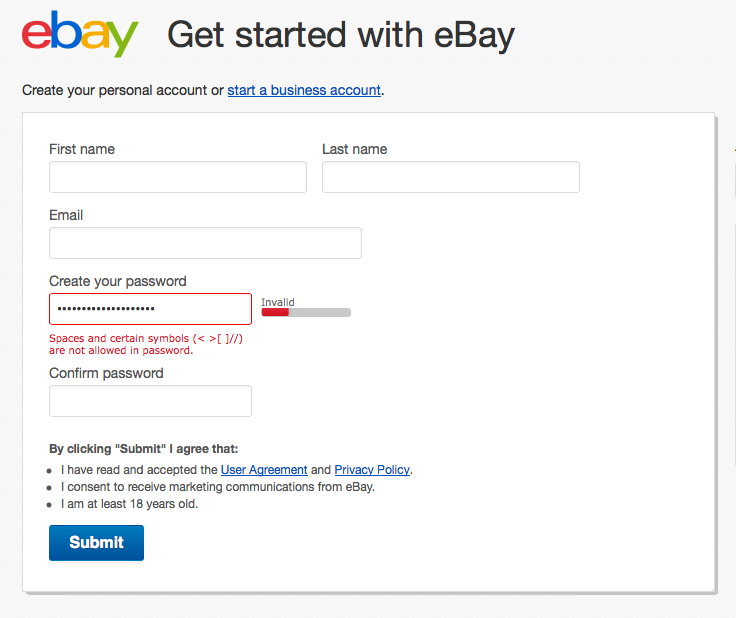The image size is (736, 618).
Task: Click the Create your password label
Action: 118,281
